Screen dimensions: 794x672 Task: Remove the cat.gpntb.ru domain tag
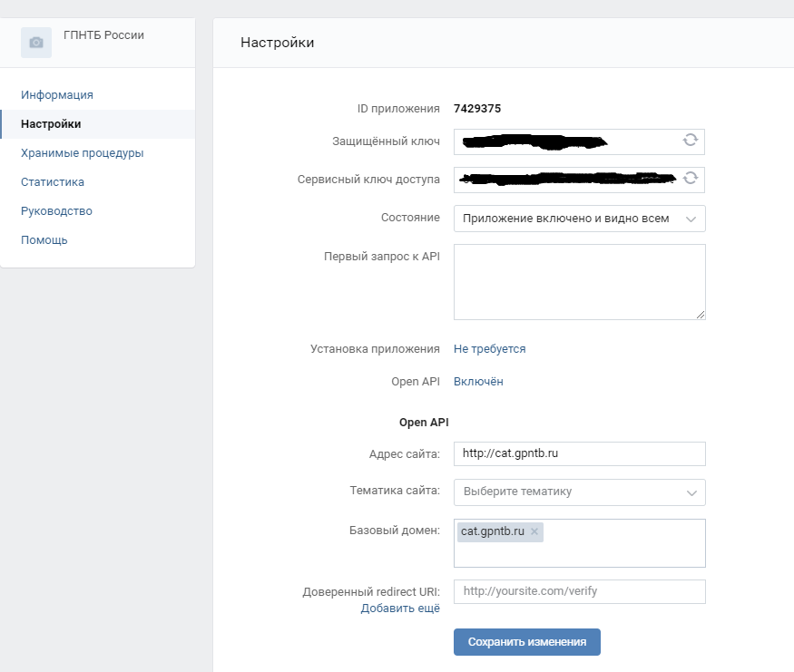534,531
